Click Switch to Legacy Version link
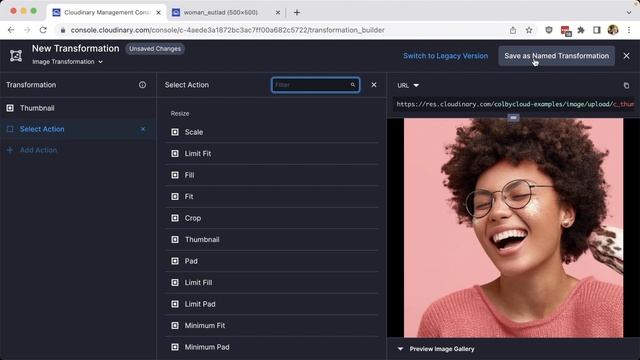 point(446,56)
